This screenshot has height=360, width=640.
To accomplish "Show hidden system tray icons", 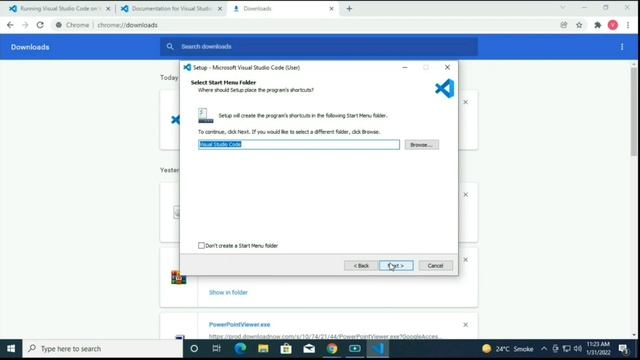I will pos(544,349).
